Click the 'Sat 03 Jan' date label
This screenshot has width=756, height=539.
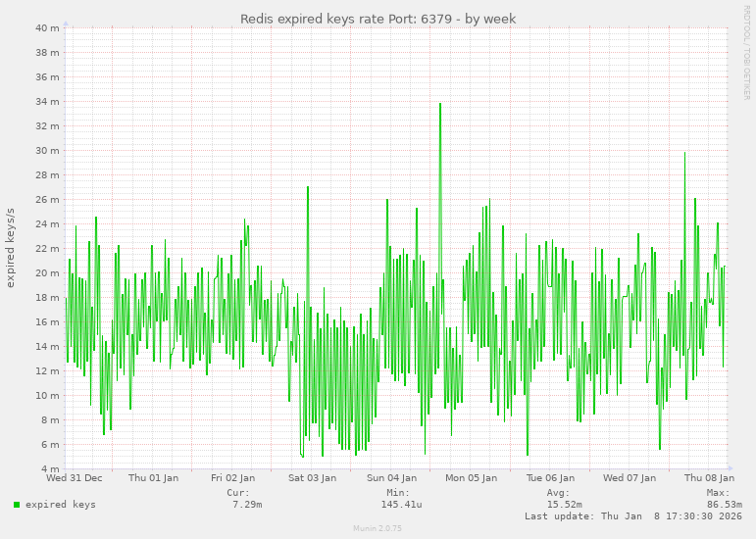pyautogui.click(x=313, y=478)
